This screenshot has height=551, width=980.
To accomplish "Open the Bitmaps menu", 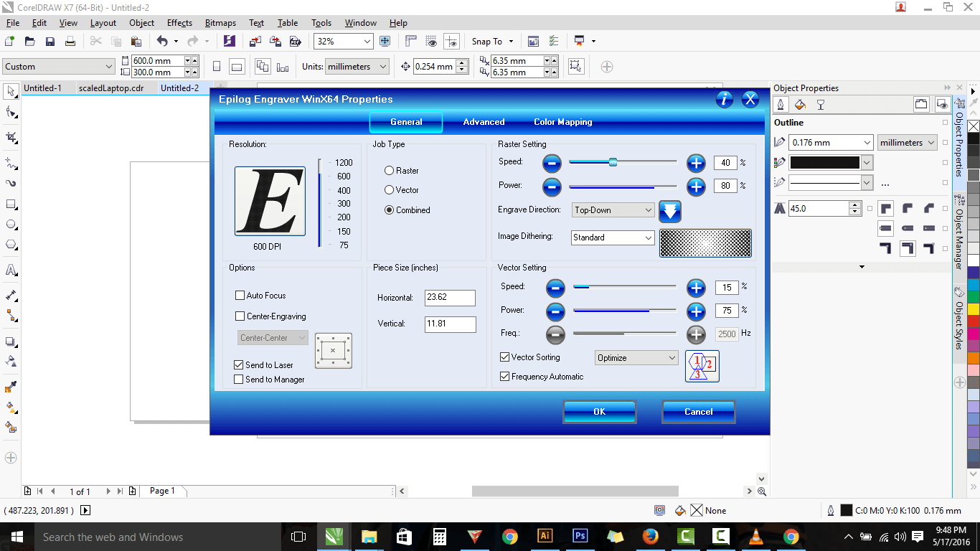I will pos(220,23).
